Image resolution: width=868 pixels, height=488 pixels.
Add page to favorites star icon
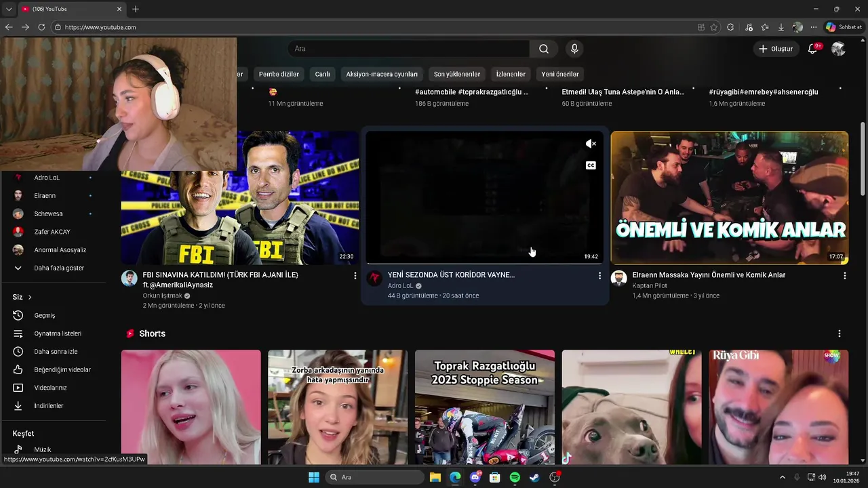click(714, 27)
